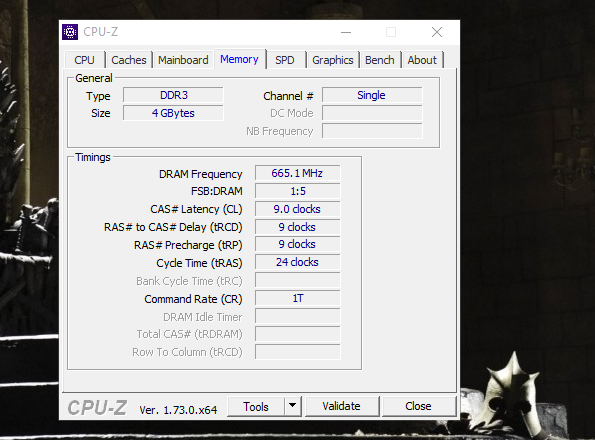Minimize the CPU-Z window
Viewport: 595px width, 440px height.
point(346,32)
